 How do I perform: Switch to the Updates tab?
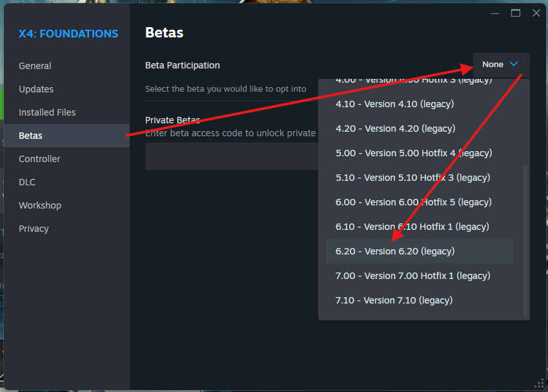pos(36,89)
